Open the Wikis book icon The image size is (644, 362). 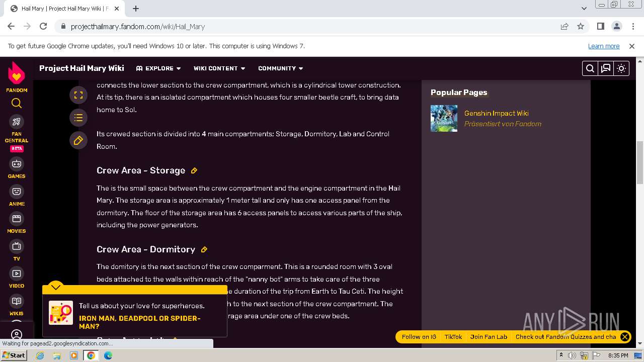pos(17,301)
